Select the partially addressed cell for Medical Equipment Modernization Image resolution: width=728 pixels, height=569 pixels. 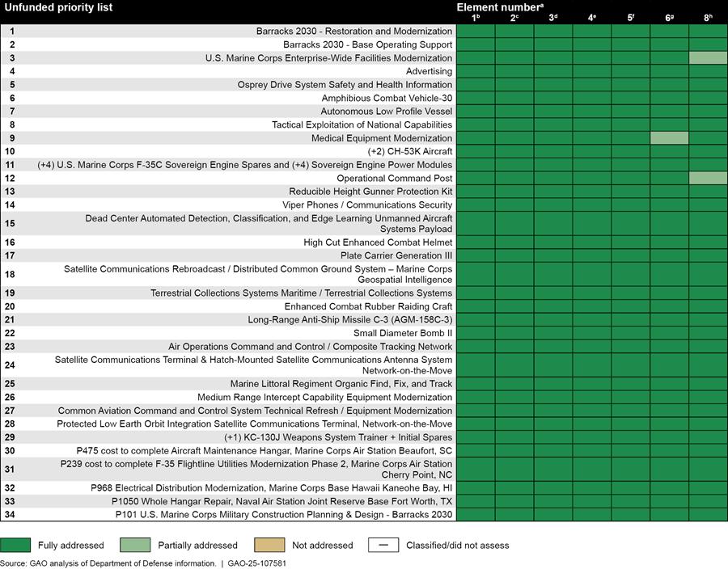(x=669, y=138)
